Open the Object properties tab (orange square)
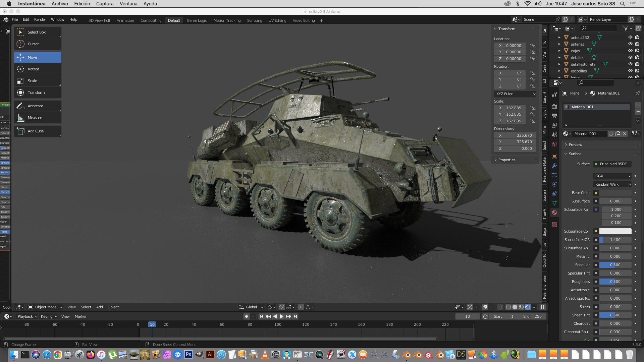Viewport: 644px width, 362px height. point(554,156)
